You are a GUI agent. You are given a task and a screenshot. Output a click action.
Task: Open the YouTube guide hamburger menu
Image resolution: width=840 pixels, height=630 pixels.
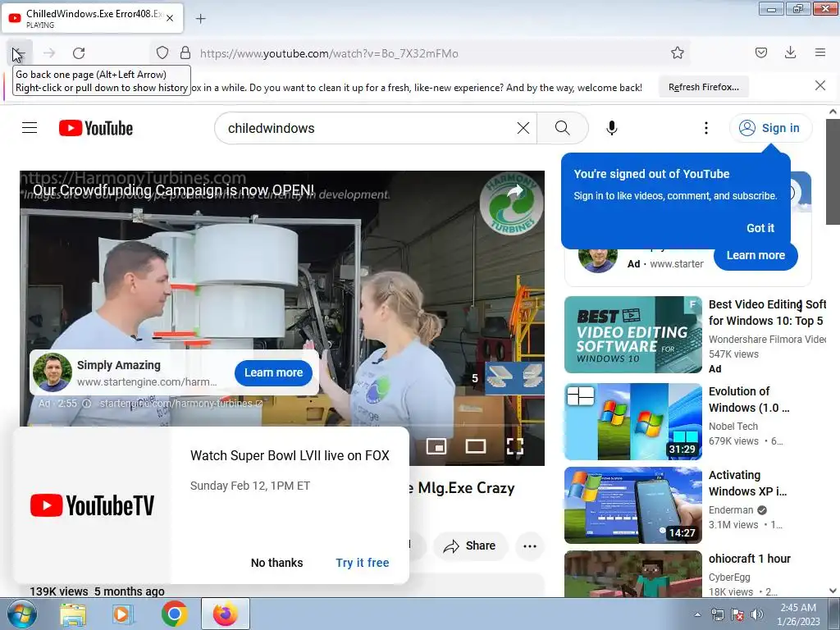tap(30, 128)
